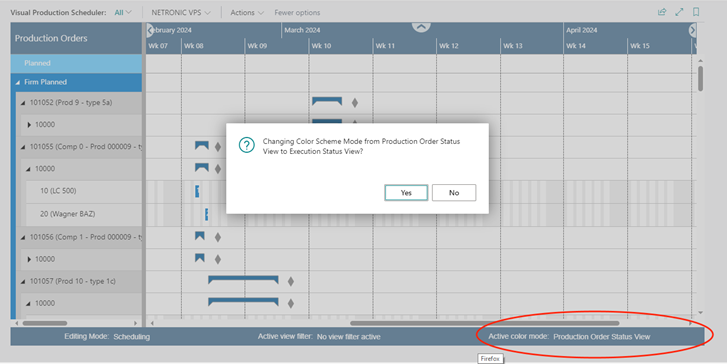Click the scroll down arrow of vertical scrollbar
The image size is (727, 364).
[x=700, y=313]
